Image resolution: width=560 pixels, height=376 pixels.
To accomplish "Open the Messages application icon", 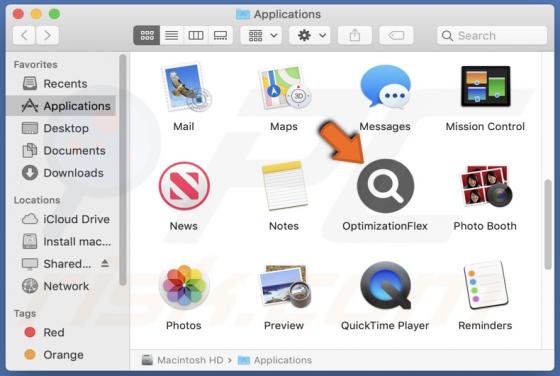I will [385, 87].
